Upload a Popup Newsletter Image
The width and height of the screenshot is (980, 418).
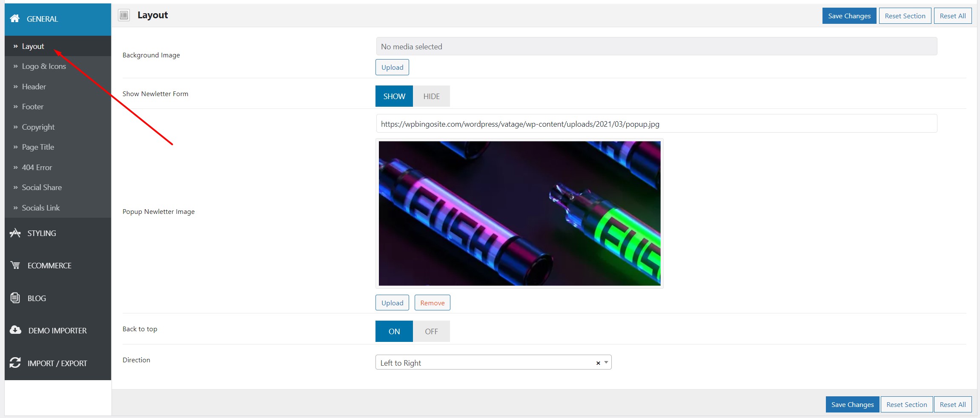pyautogui.click(x=392, y=303)
